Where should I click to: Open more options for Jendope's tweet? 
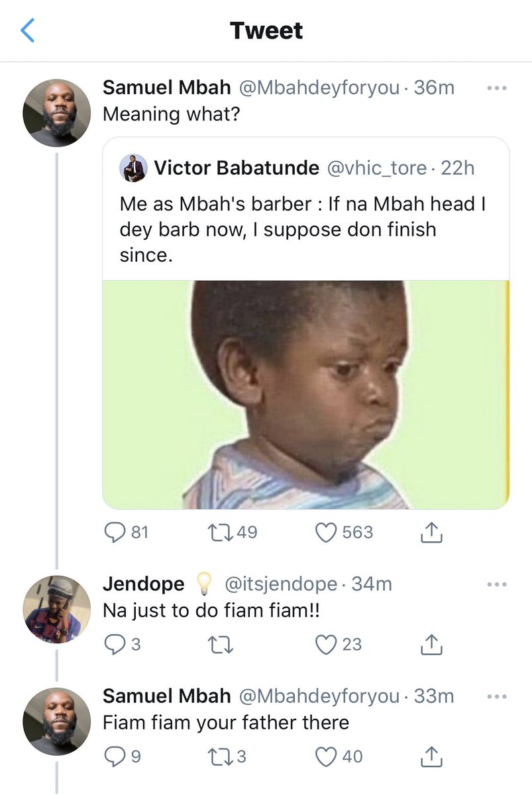[x=496, y=584]
